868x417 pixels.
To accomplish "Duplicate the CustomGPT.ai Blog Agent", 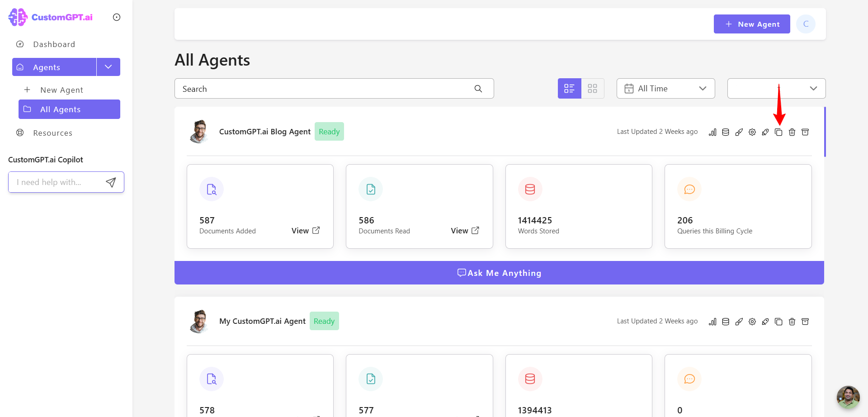I will pyautogui.click(x=778, y=132).
